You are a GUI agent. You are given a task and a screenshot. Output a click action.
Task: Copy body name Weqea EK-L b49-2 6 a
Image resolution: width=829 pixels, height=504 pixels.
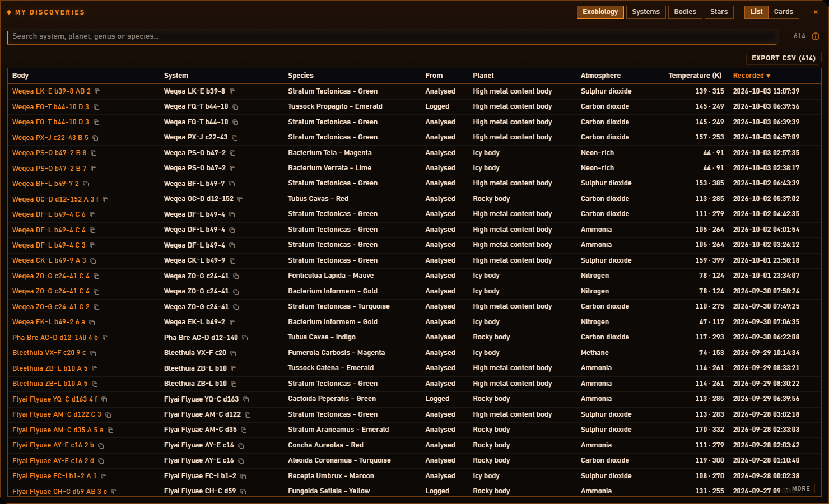pyautogui.click(x=92, y=323)
